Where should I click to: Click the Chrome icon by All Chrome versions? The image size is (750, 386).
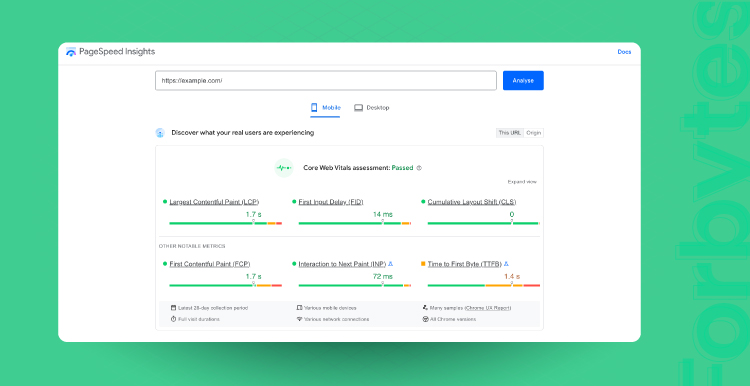(x=425, y=319)
